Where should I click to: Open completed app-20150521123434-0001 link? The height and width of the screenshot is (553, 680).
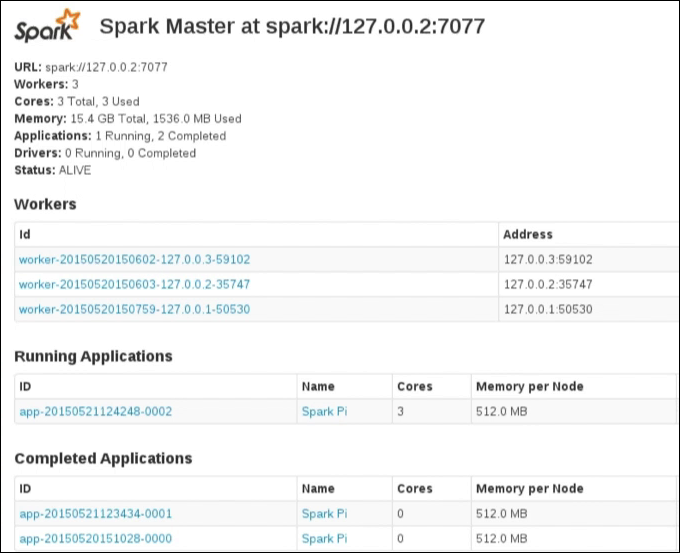point(96,514)
